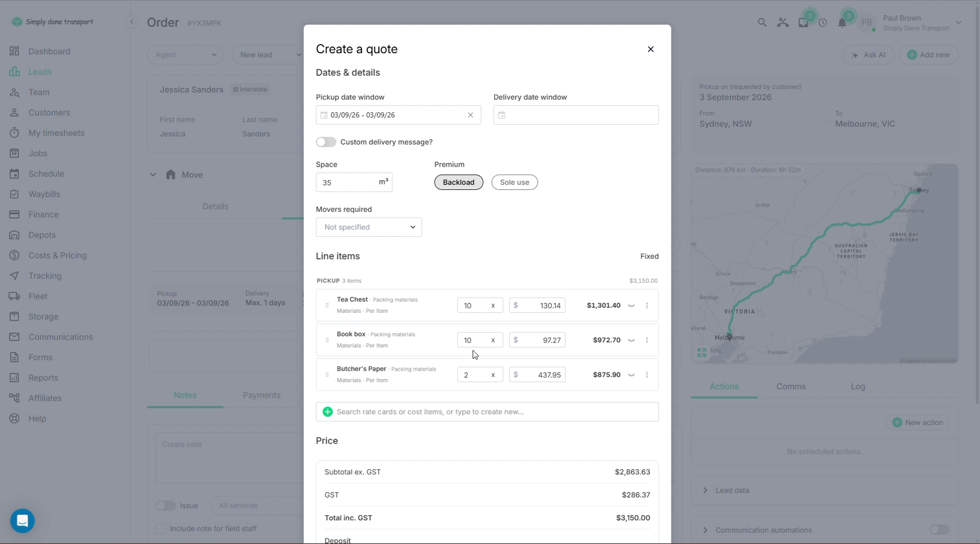The image size is (980, 544).
Task: Open the Intercom chat launcher
Action: coord(23,521)
